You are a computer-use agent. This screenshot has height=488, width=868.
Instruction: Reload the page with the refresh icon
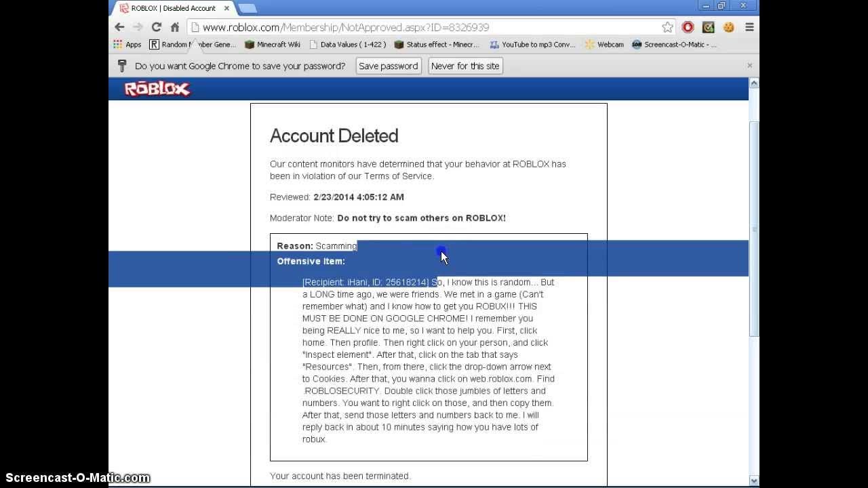(156, 27)
